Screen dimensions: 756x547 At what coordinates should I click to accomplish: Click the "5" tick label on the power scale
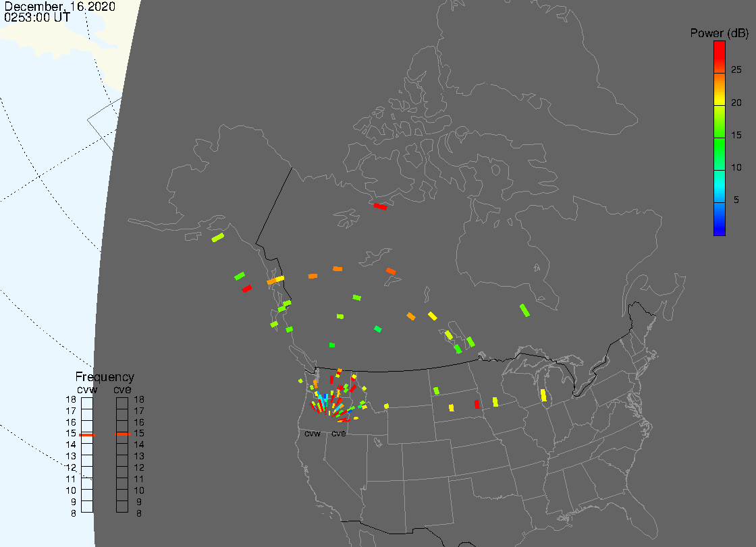click(736, 200)
